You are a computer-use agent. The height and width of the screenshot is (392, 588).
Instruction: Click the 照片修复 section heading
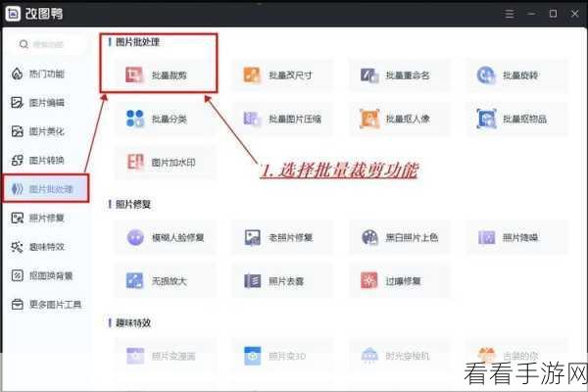point(133,205)
